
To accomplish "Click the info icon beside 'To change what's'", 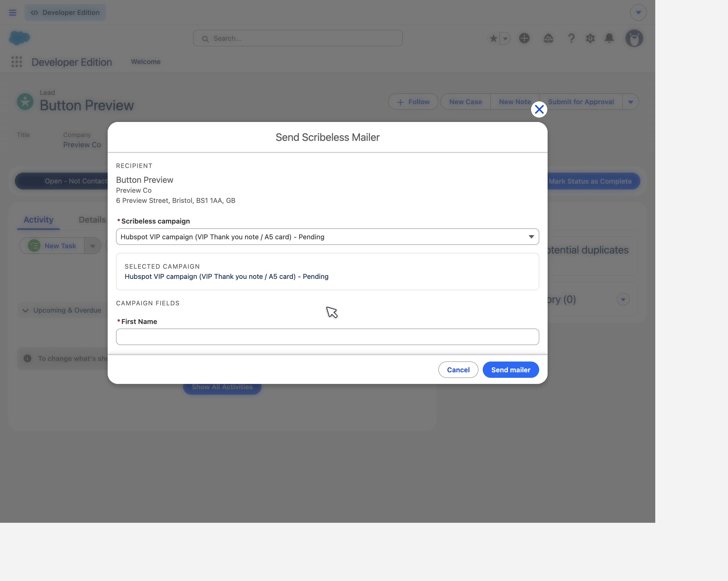I will (28, 358).
